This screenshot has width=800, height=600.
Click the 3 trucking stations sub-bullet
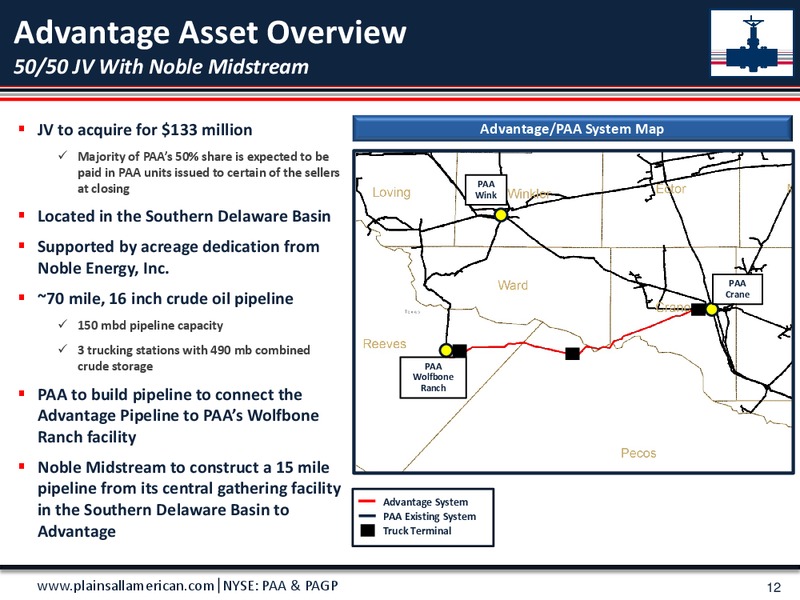point(194,358)
